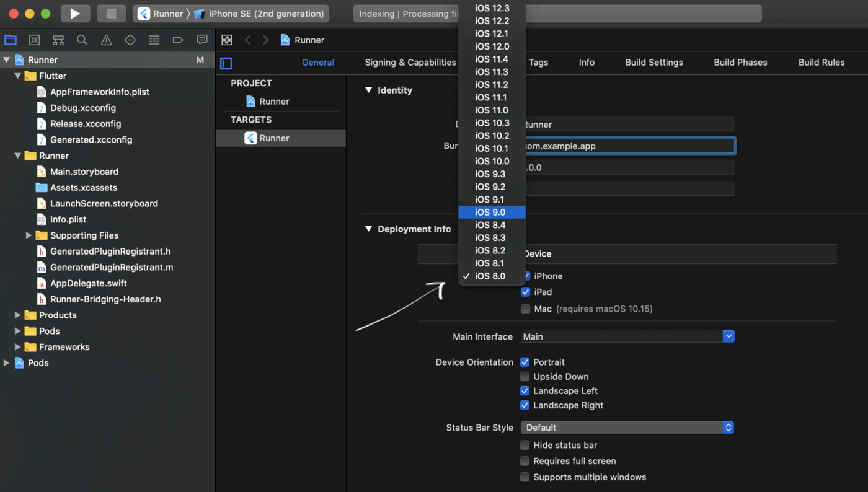Open the Info tab
The image size is (868, 492).
pos(587,63)
